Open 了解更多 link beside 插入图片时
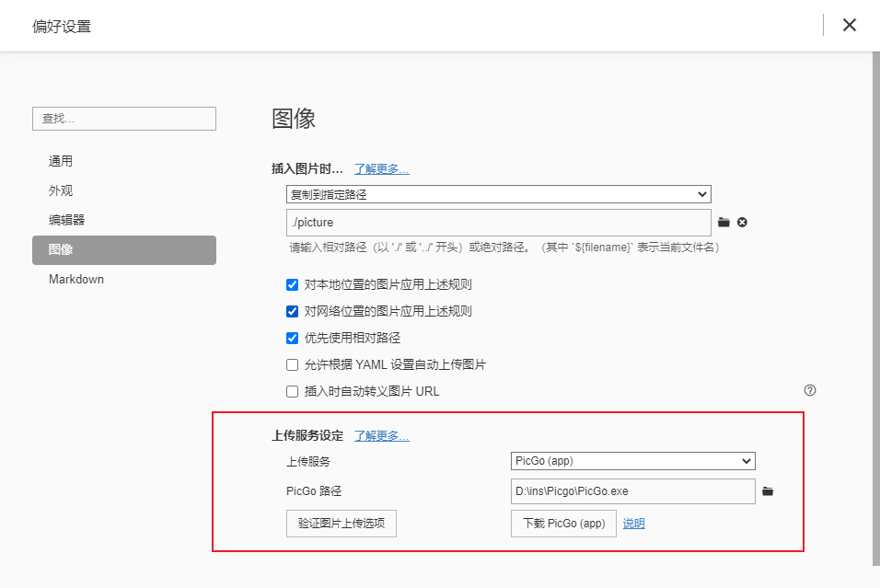This screenshot has height=588, width=880. tap(382, 169)
